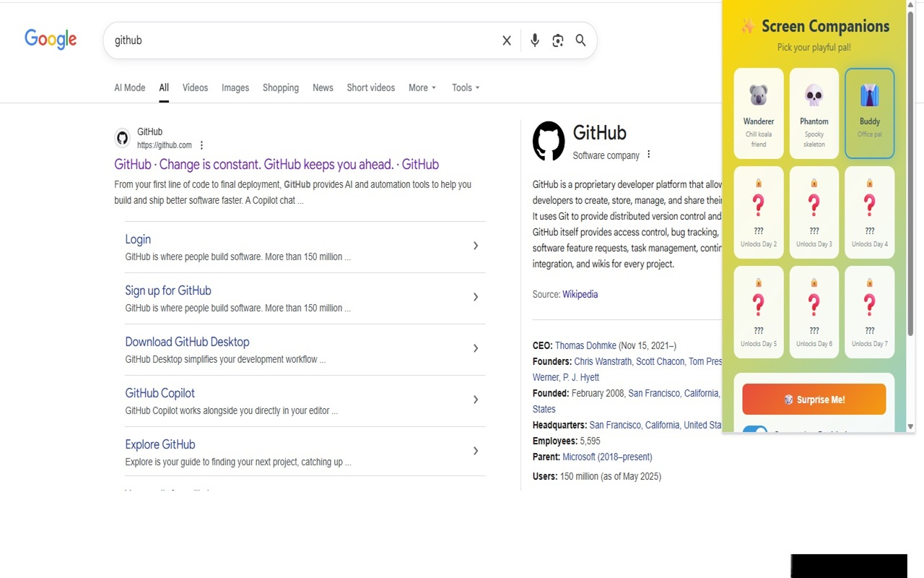Open the Thomas Dohmke CEO link

point(585,345)
